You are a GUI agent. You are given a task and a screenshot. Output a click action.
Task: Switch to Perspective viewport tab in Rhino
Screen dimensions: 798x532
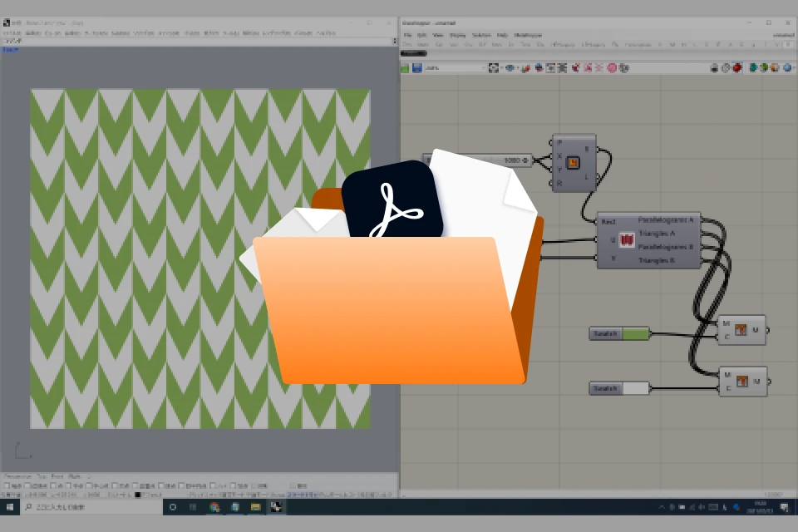tap(17, 477)
